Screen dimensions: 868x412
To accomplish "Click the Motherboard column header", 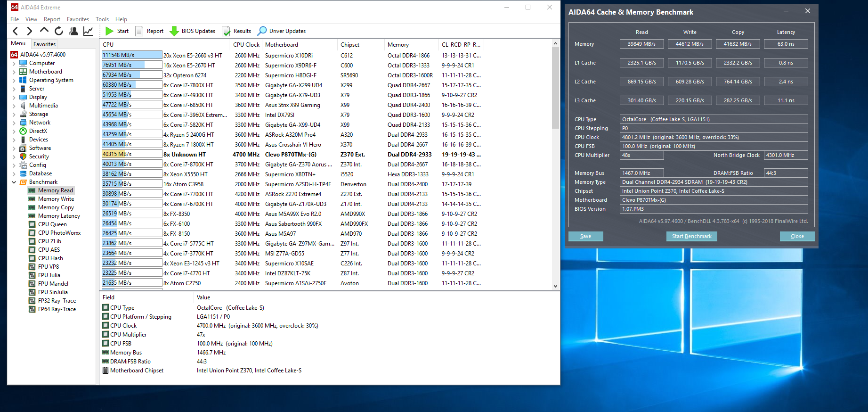I will (x=300, y=45).
